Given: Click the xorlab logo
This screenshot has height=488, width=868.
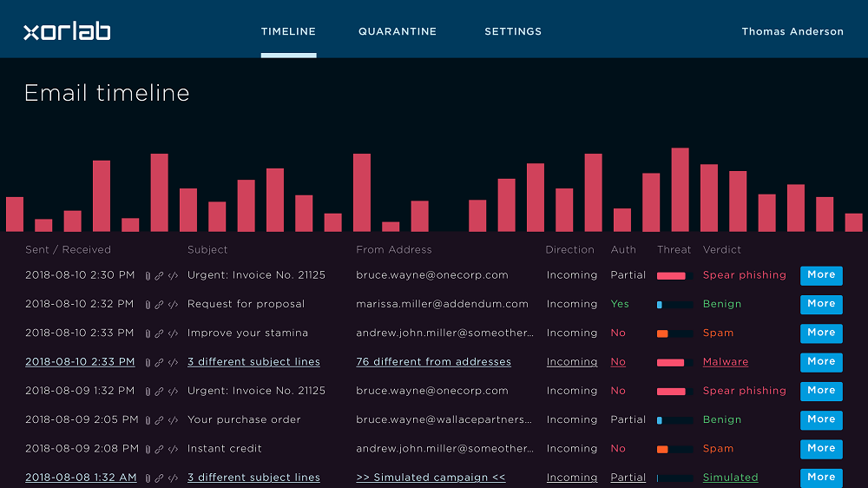Looking at the screenshot, I should point(67,32).
